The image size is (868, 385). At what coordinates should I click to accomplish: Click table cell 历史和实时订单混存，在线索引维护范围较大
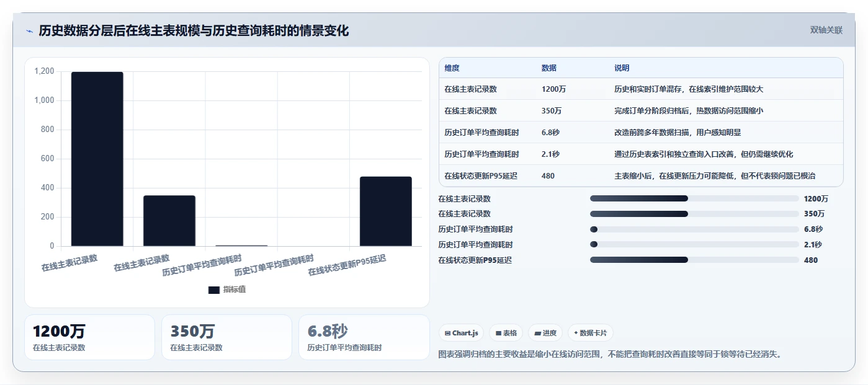(x=689, y=89)
